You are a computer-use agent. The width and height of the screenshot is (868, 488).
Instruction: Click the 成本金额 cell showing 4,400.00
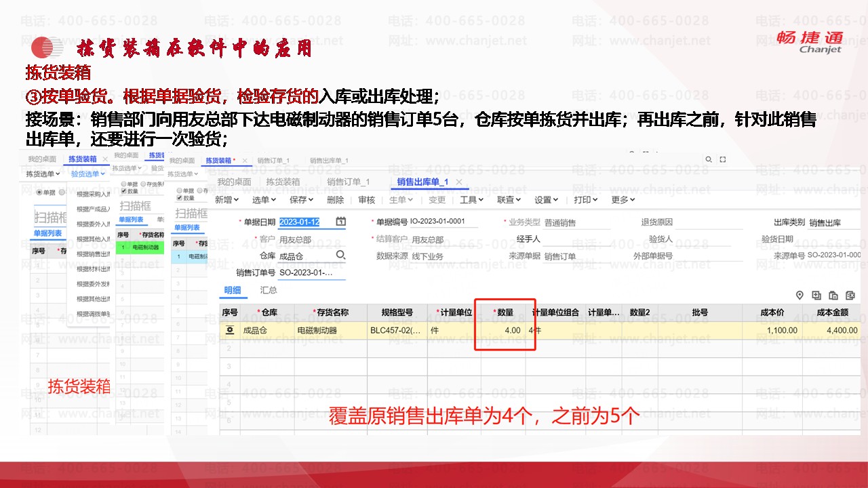[831, 331]
